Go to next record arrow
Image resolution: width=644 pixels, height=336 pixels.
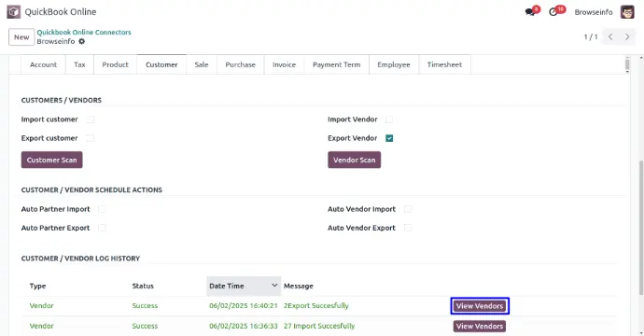pyautogui.click(x=627, y=37)
